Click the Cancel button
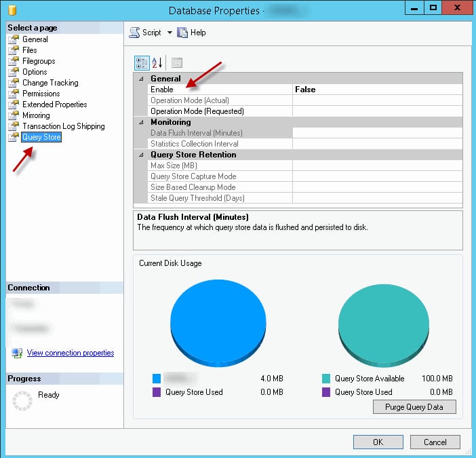The height and width of the screenshot is (458, 476). [435, 442]
